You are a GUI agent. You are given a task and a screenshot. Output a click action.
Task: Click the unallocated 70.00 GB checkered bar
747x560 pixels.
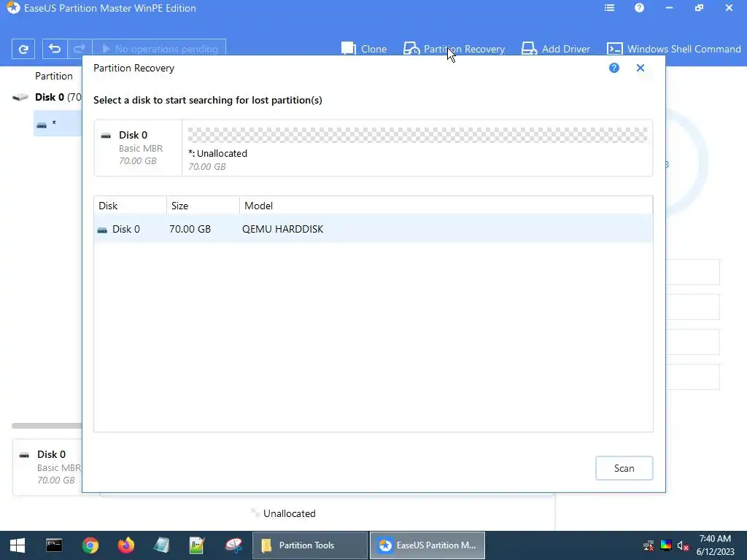(417, 135)
